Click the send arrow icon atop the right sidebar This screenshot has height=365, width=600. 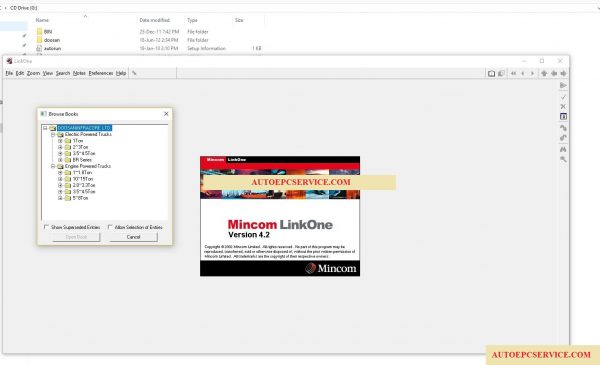click(563, 85)
